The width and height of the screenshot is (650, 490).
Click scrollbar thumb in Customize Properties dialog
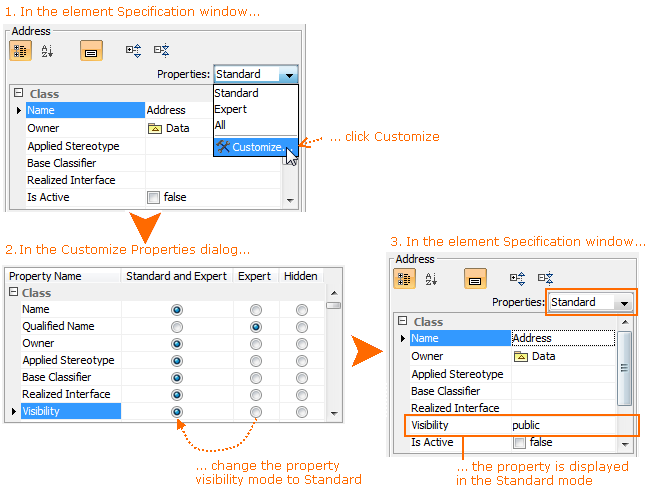334,306
